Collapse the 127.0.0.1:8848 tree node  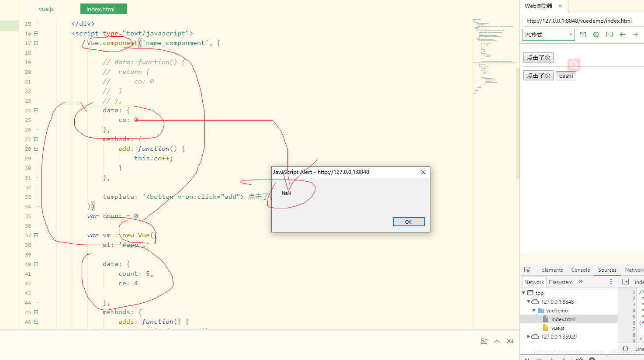[529, 301]
